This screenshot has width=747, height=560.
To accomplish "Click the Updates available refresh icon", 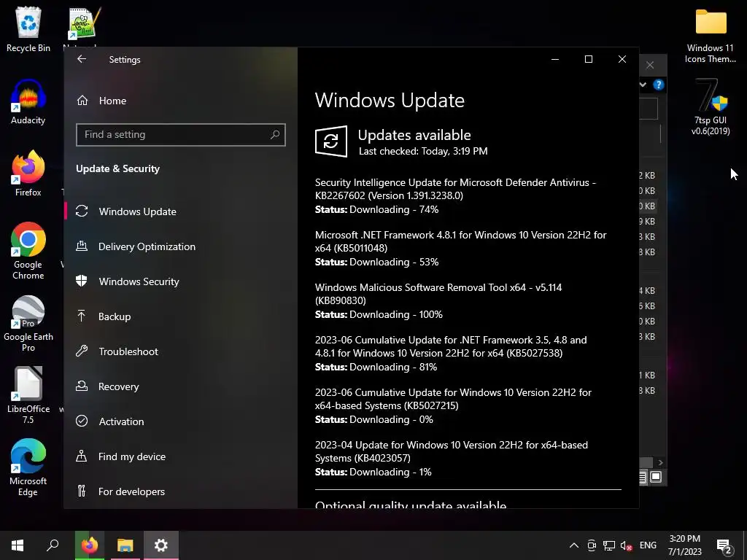I will point(331,141).
